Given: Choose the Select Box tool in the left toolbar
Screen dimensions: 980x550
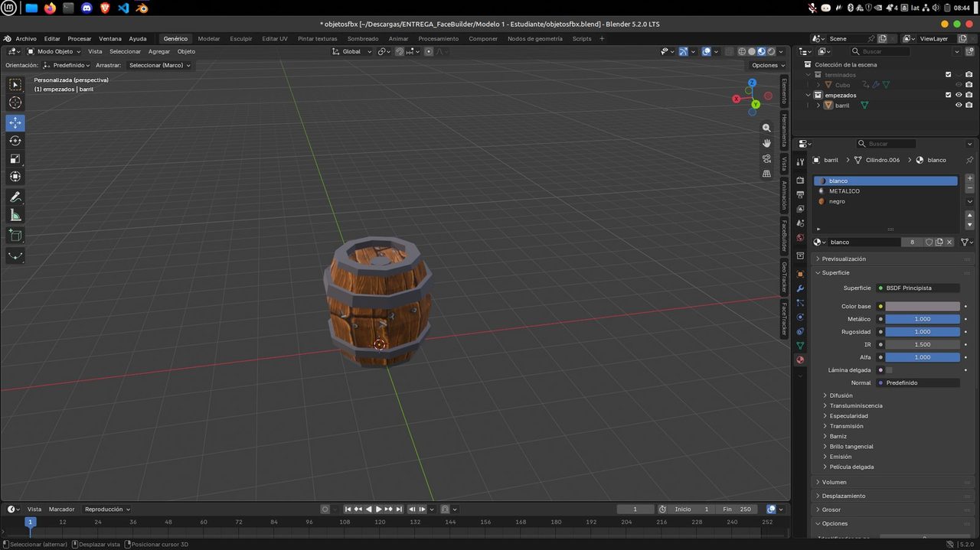Looking at the screenshot, I should click(x=15, y=84).
